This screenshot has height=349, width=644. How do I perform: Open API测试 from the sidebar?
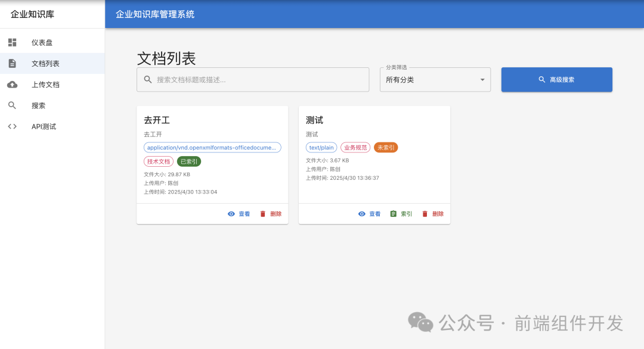[52, 126]
